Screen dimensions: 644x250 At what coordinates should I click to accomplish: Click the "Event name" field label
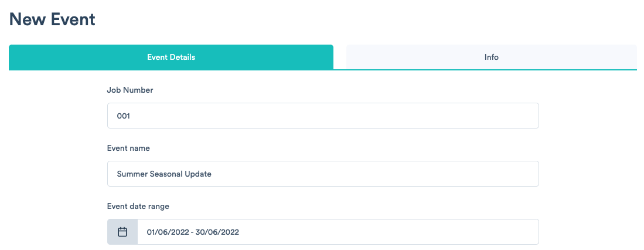[128, 148]
